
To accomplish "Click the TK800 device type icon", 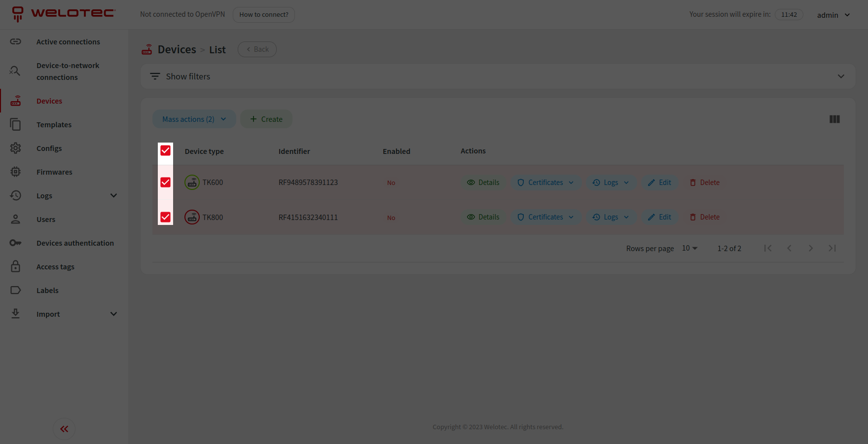I will [192, 217].
